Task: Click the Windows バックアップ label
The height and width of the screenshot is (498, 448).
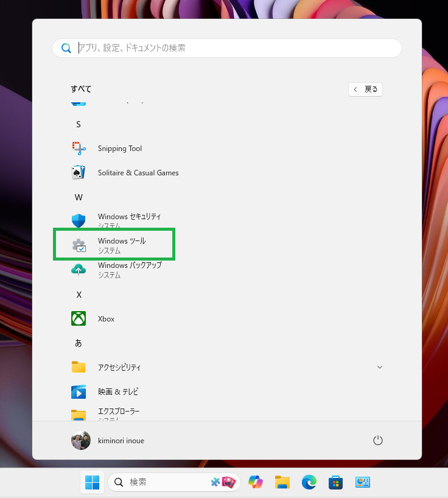Action: 130,265
